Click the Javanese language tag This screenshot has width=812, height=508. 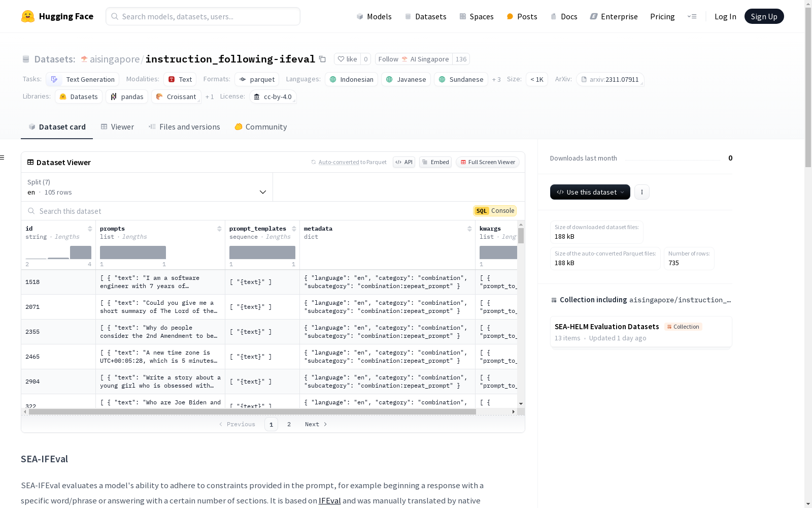(x=406, y=79)
